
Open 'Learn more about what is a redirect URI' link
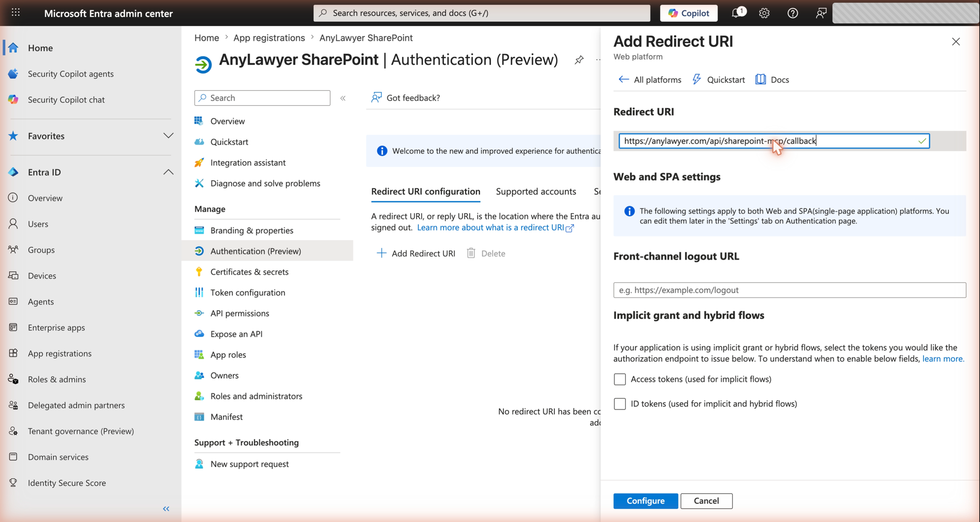coord(495,228)
